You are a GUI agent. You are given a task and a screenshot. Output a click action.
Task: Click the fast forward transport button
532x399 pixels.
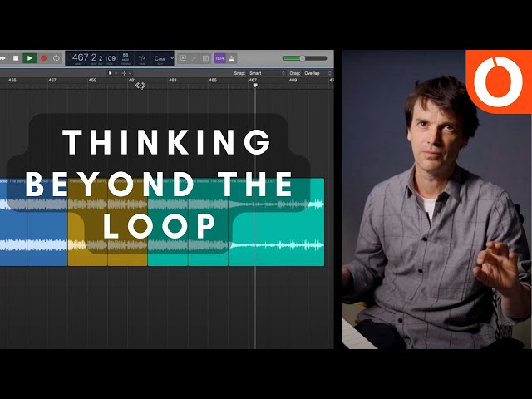2,58
